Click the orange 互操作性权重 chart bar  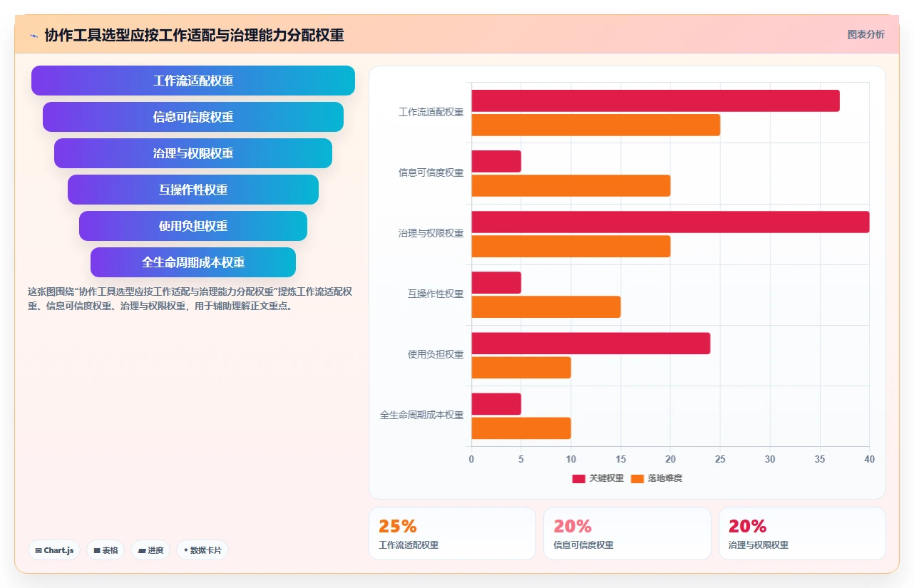[x=546, y=306]
